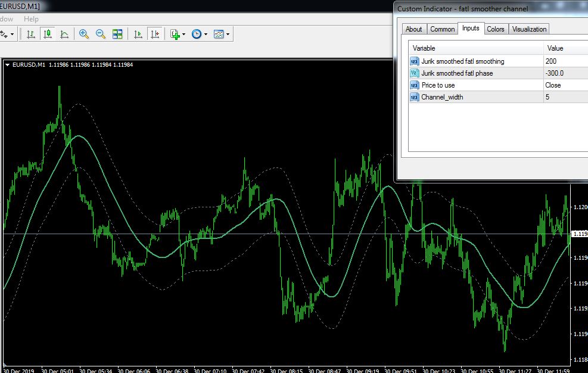Go to the Visualization tab

pos(528,29)
